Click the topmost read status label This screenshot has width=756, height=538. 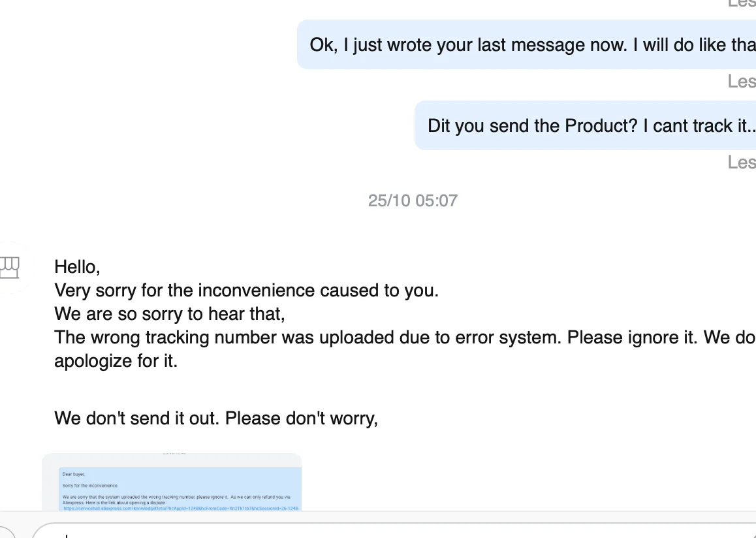(x=742, y=3)
